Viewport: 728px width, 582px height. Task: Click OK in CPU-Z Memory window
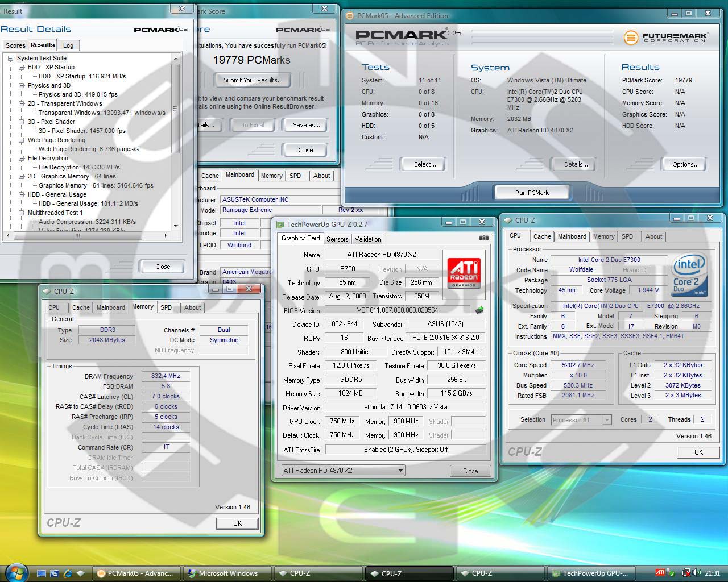click(237, 523)
